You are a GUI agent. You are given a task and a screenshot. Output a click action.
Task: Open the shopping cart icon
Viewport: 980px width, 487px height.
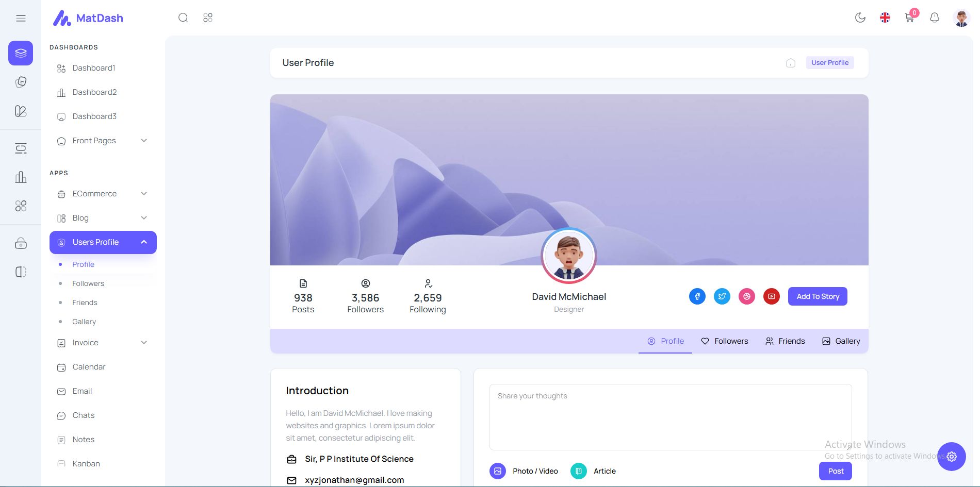click(x=910, y=18)
